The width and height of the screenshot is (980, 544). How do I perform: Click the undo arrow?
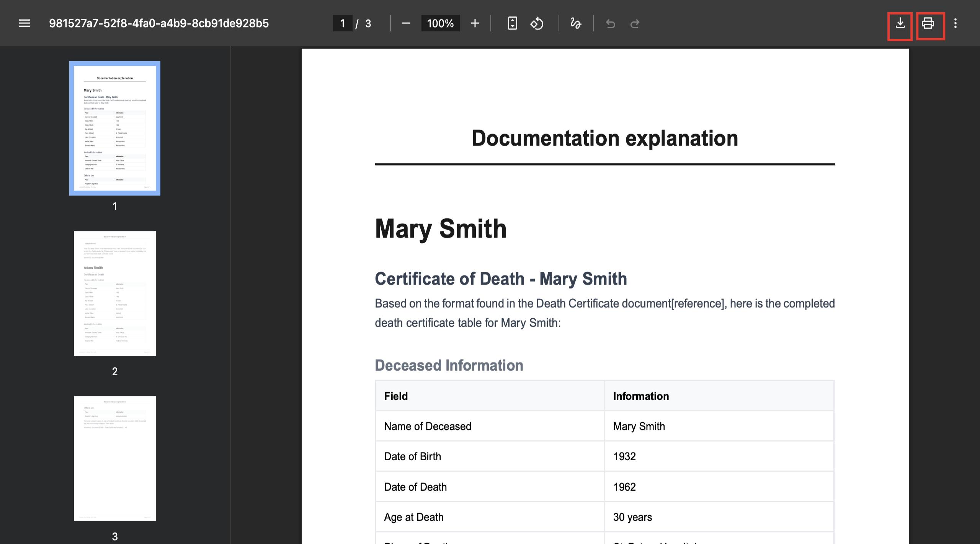[x=611, y=24]
